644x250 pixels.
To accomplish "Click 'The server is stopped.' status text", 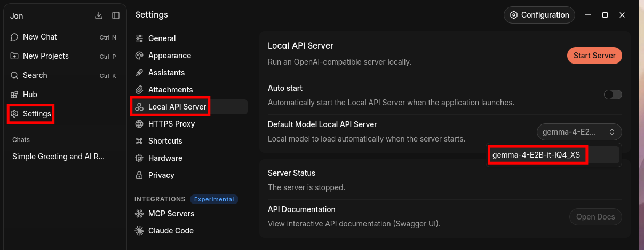I will click(x=306, y=187).
